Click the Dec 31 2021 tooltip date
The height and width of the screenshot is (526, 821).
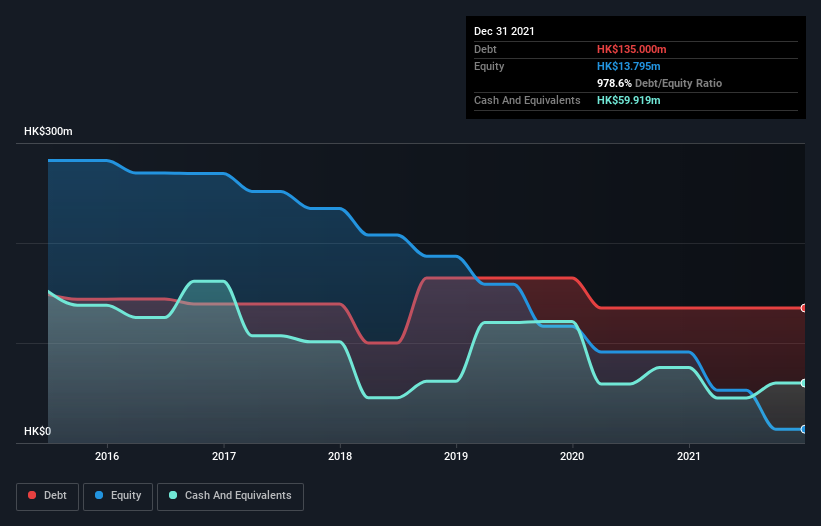504,31
